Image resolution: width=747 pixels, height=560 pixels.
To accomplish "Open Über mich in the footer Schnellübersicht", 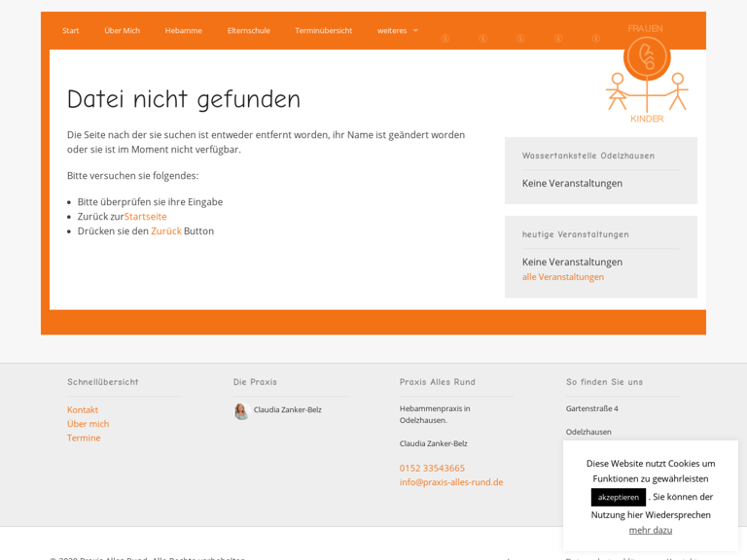I will coord(89,424).
